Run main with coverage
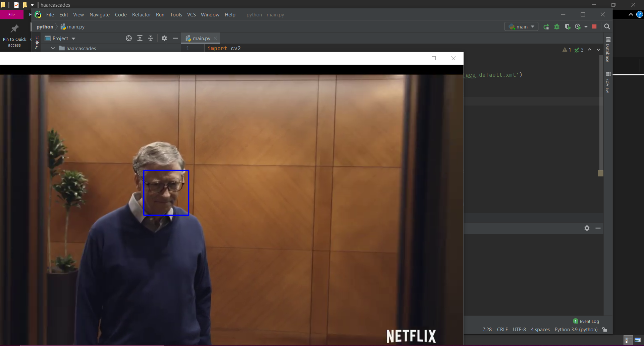This screenshot has height=346, width=644. click(568, 26)
